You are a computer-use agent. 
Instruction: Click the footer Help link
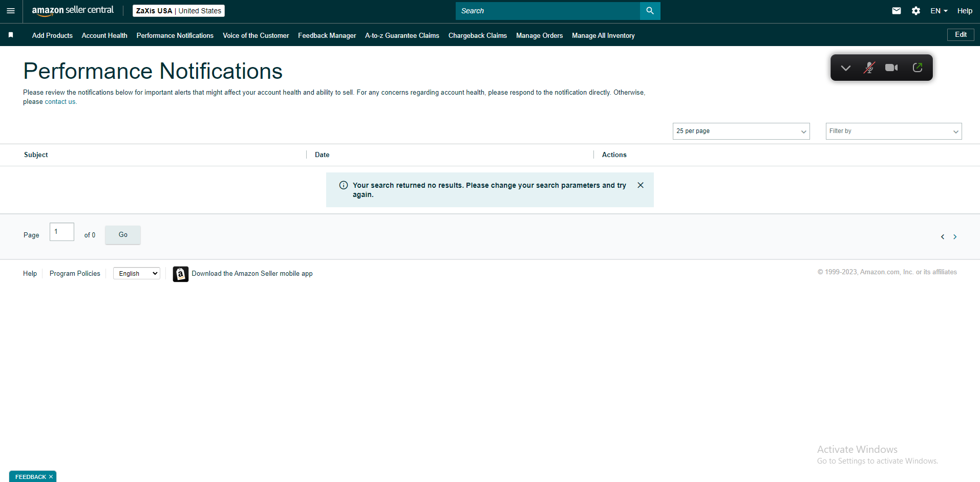(x=30, y=274)
